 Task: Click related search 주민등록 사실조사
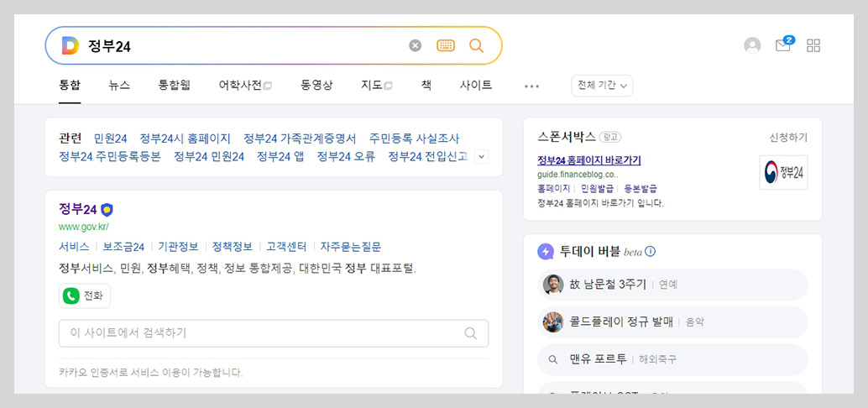click(x=414, y=139)
